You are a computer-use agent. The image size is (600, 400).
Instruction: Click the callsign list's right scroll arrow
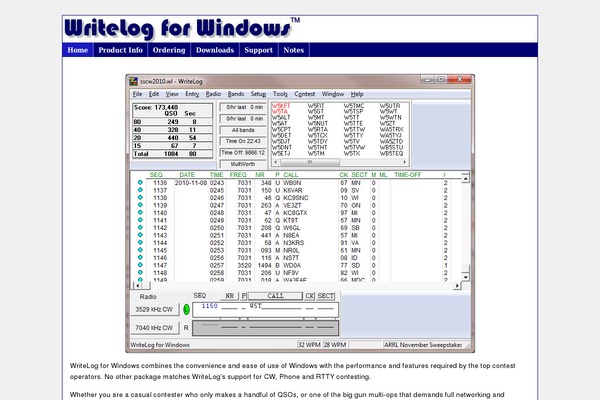click(404, 162)
